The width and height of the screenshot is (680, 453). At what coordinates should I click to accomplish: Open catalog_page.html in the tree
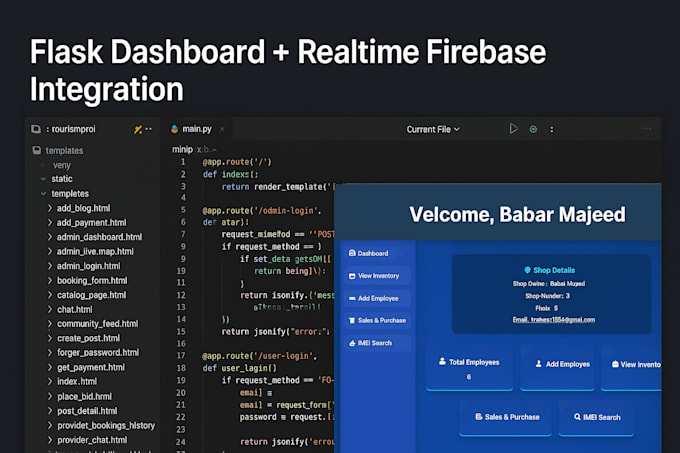[x=92, y=295]
